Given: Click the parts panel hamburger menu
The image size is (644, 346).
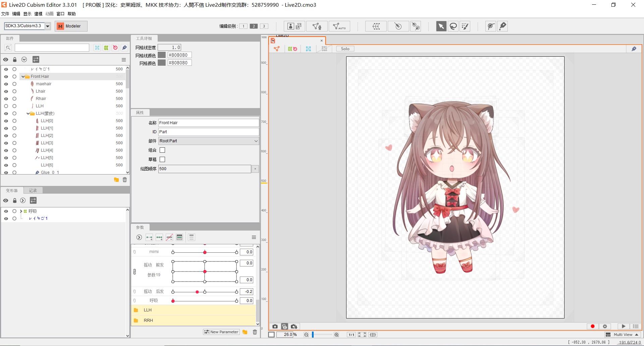Looking at the screenshot, I should (124, 60).
